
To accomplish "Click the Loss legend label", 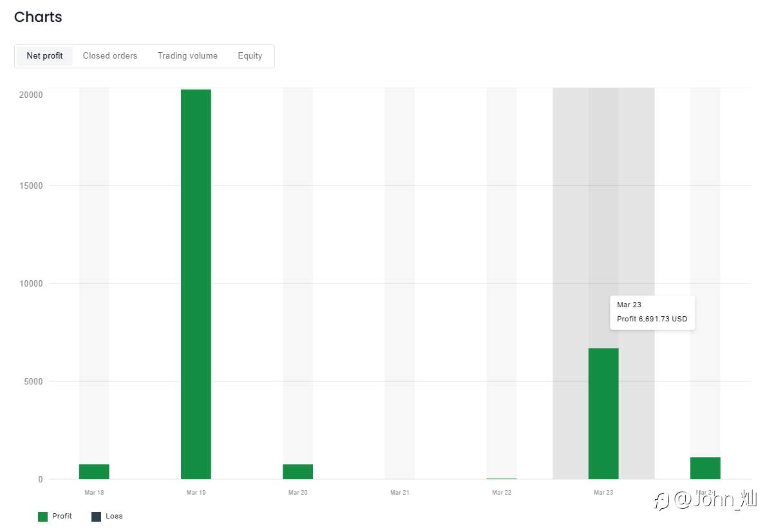I will click(x=114, y=516).
